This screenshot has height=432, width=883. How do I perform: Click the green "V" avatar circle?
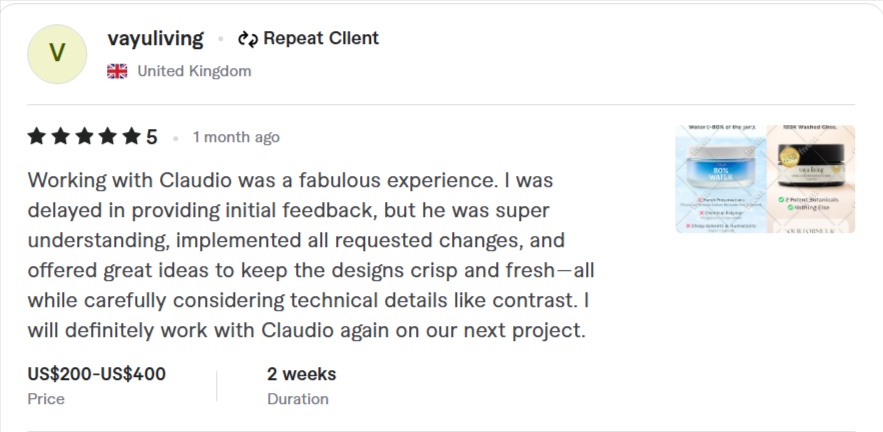click(57, 54)
